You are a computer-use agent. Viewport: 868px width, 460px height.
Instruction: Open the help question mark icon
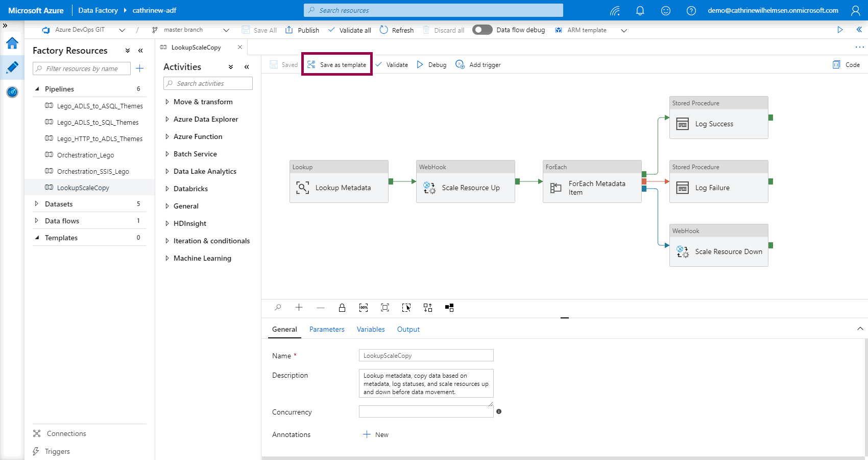point(691,11)
